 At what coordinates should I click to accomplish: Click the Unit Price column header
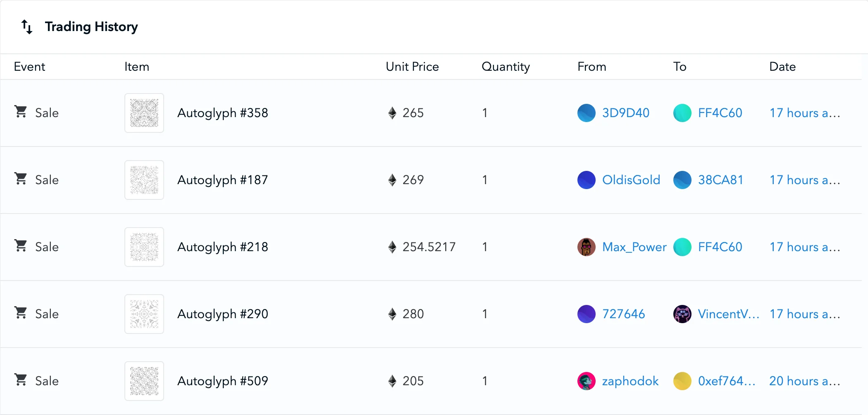(412, 67)
